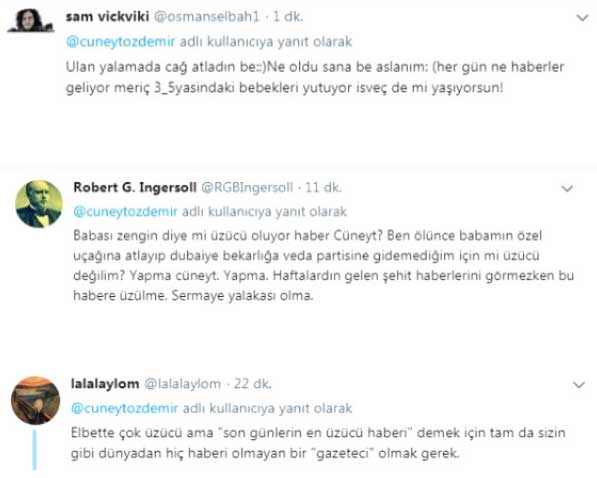Click the 1 dk. timestamp
This screenshot has height=478, width=597.
(288, 17)
